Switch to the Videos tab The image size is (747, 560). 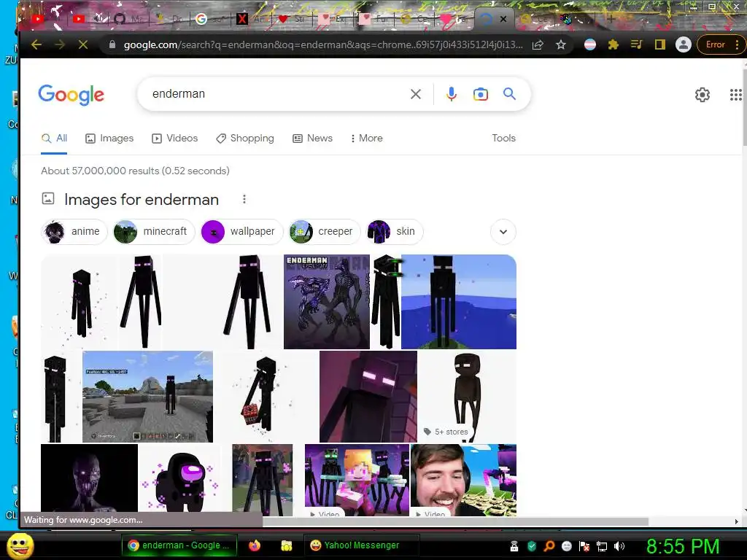click(174, 139)
